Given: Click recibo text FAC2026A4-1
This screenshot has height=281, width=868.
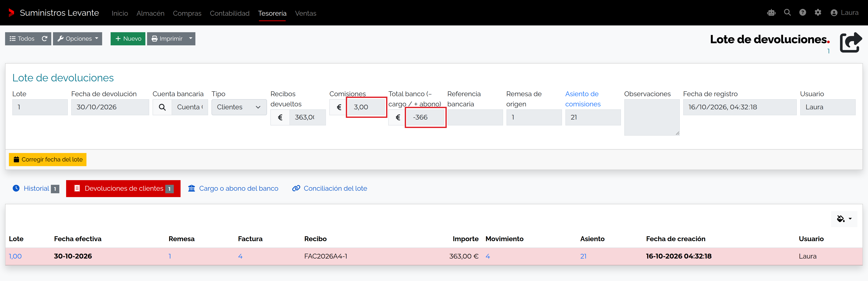Looking at the screenshot, I should coord(325,256).
